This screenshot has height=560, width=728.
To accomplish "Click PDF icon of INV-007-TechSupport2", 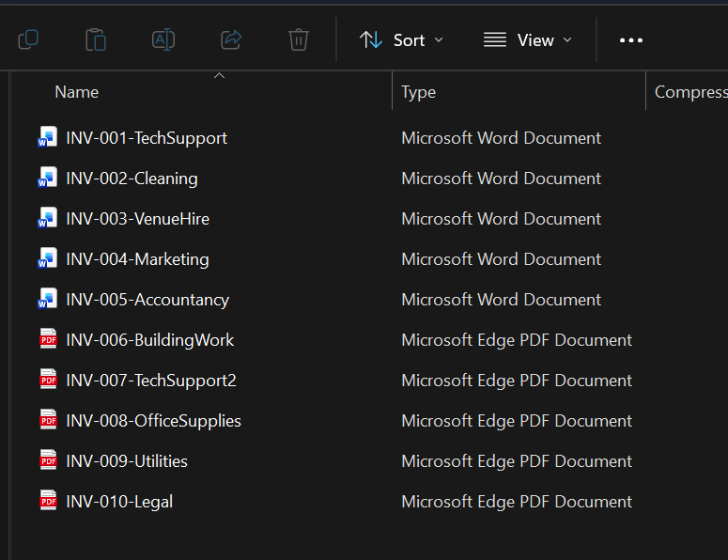I will click(x=48, y=380).
